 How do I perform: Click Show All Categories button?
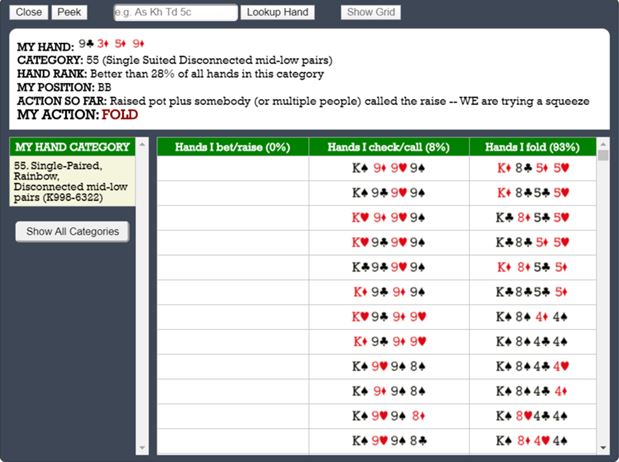point(72,231)
